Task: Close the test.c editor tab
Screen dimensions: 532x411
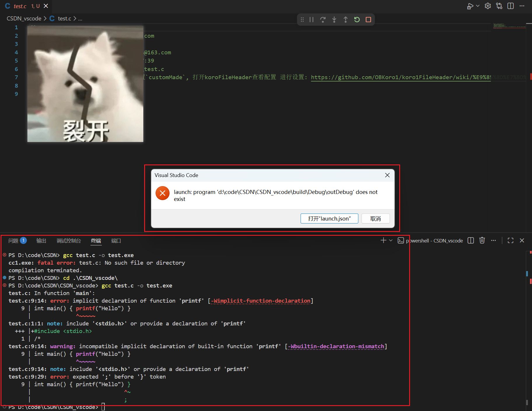Action: point(46,6)
